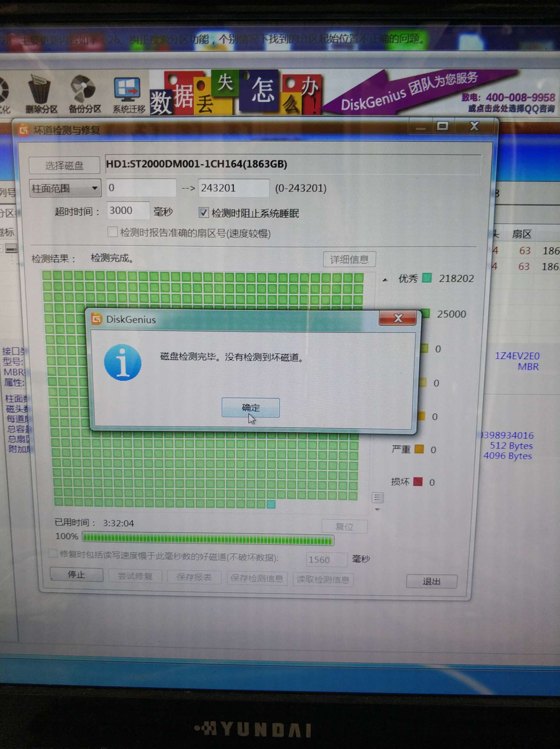The width and height of the screenshot is (560, 749).
Task: Click the down arrow below the legend list
Action: tap(377, 509)
